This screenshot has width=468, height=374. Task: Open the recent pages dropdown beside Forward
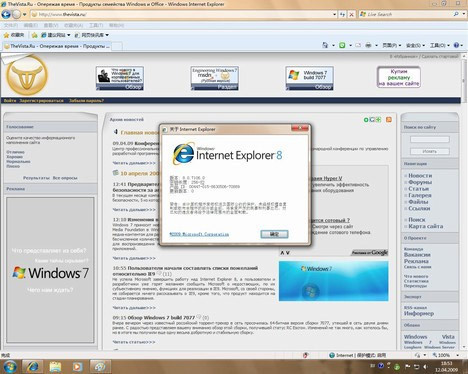[25, 15]
